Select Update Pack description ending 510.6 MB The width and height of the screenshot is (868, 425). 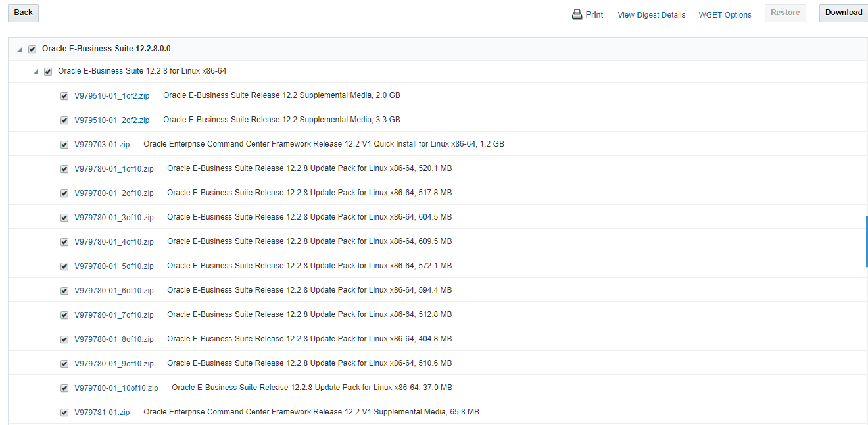tap(310, 363)
